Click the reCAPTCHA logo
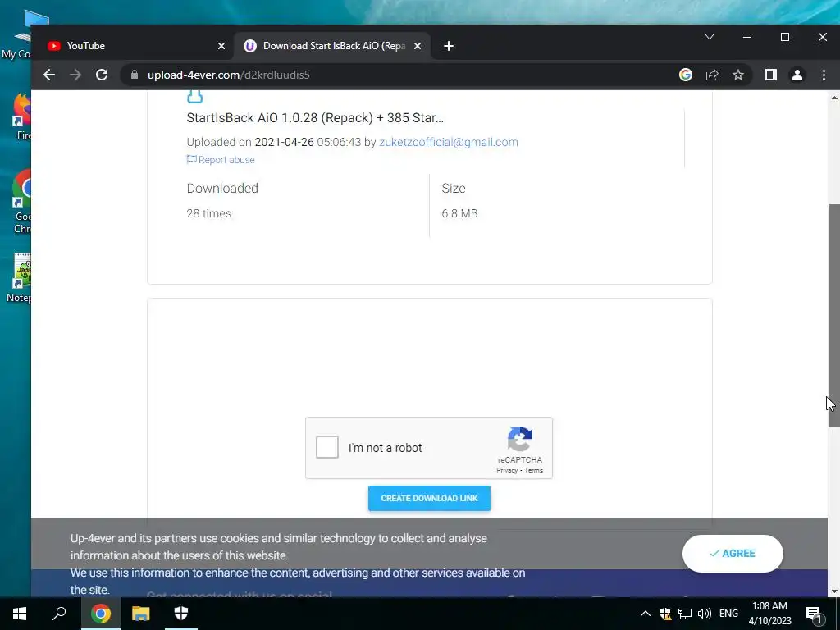Image resolution: width=840 pixels, height=630 pixels. point(519,439)
